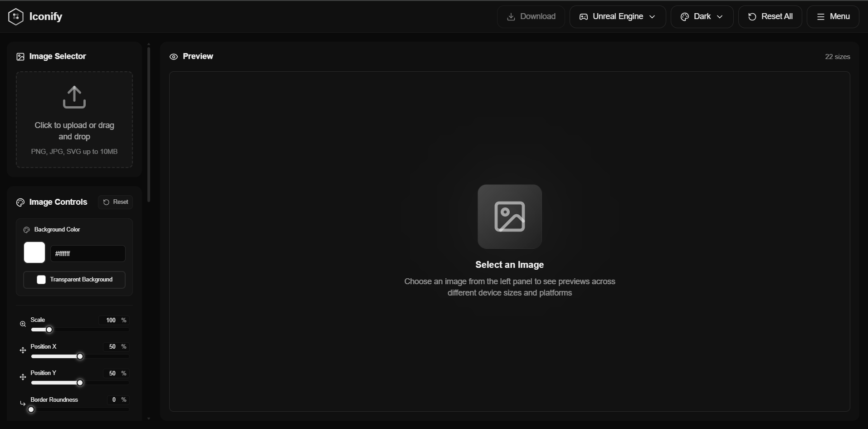Click the Position X move icon
Viewport: 868px width, 429px height.
(x=23, y=350)
